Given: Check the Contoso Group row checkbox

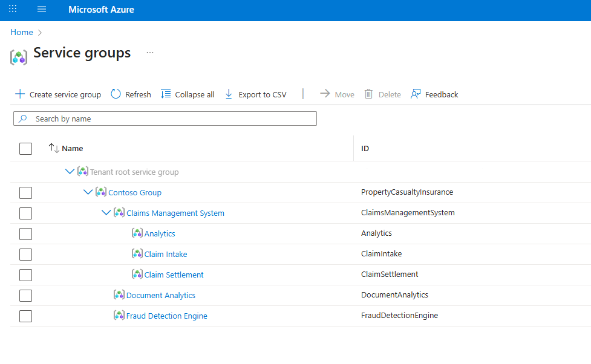Looking at the screenshot, I should pyautogui.click(x=25, y=193).
